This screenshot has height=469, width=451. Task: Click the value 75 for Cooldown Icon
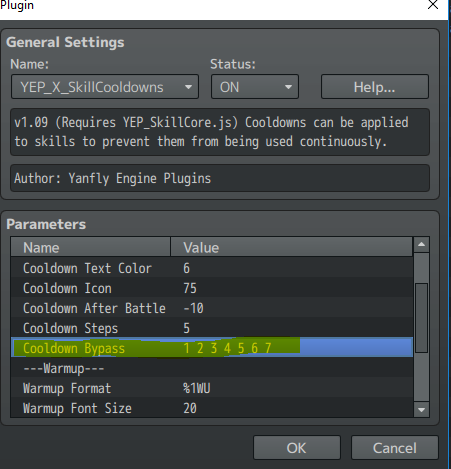[x=190, y=288]
